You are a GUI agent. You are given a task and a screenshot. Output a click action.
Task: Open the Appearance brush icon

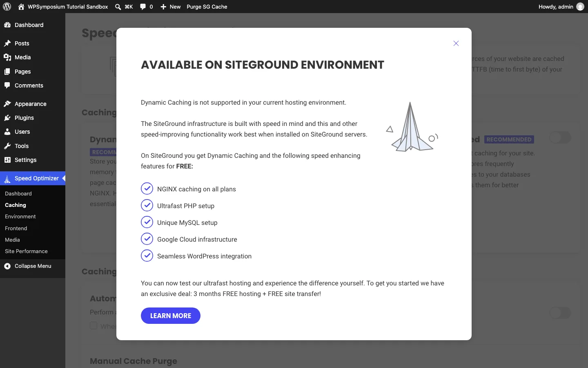7,104
